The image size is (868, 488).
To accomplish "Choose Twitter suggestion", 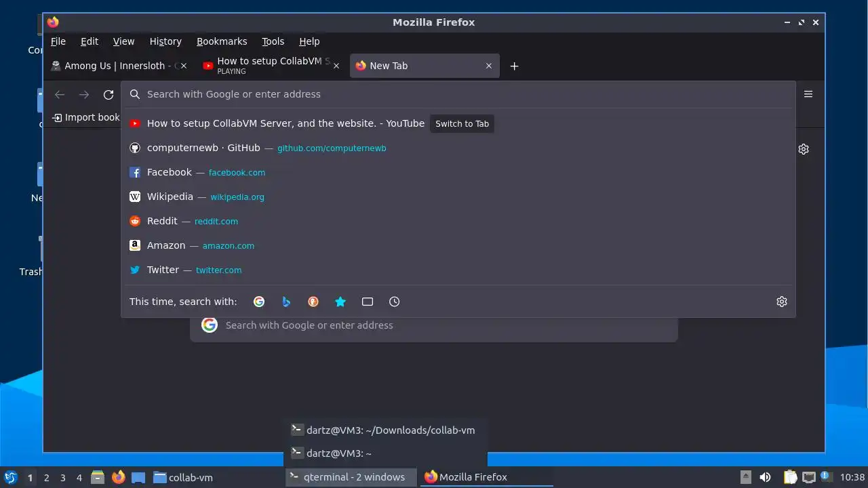I will (x=458, y=270).
